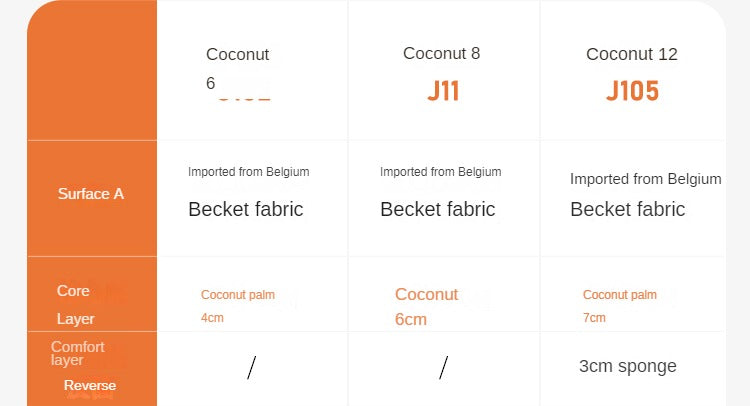Click the slash under Coconut 6 column

click(251, 368)
